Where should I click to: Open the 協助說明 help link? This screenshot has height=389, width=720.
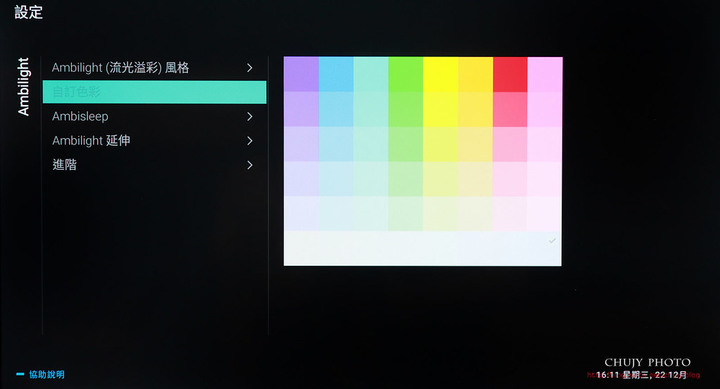tap(47, 374)
